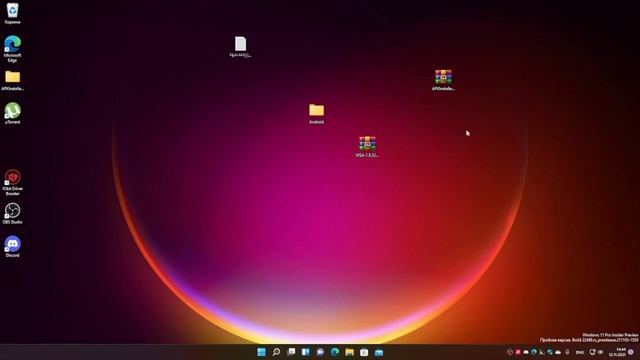Select the Discord desktop shortcut
The width and height of the screenshot is (640, 360).
tap(12, 247)
